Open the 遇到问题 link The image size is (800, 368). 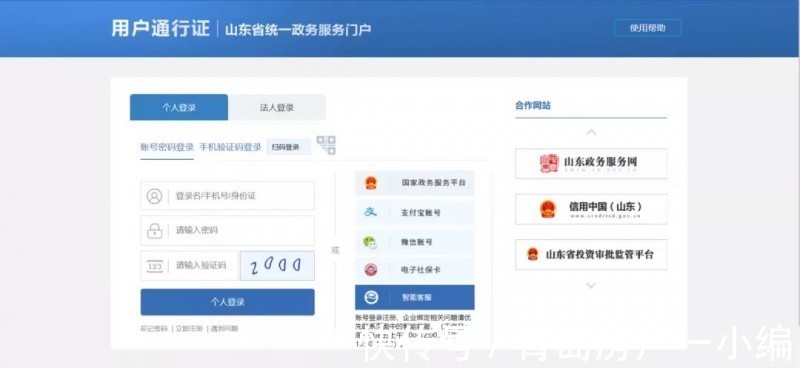(x=224, y=328)
